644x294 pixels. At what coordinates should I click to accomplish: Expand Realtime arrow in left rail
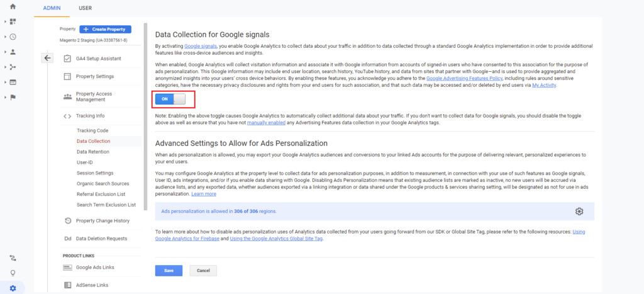click(5, 37)
